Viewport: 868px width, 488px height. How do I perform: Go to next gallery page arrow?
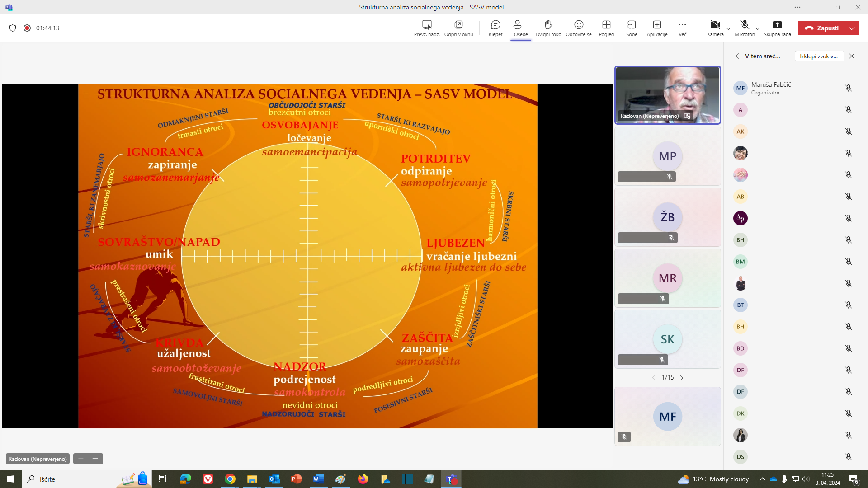point(682,378)
